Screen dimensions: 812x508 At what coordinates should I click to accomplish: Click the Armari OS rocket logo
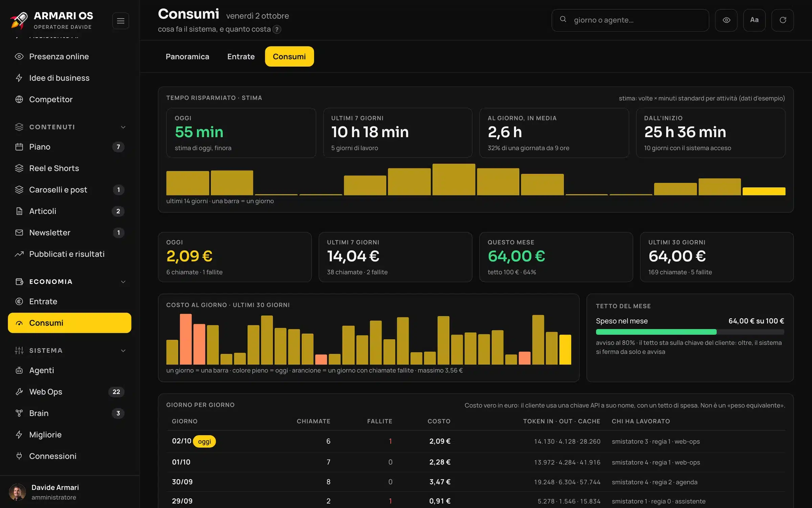coord(19,20)
